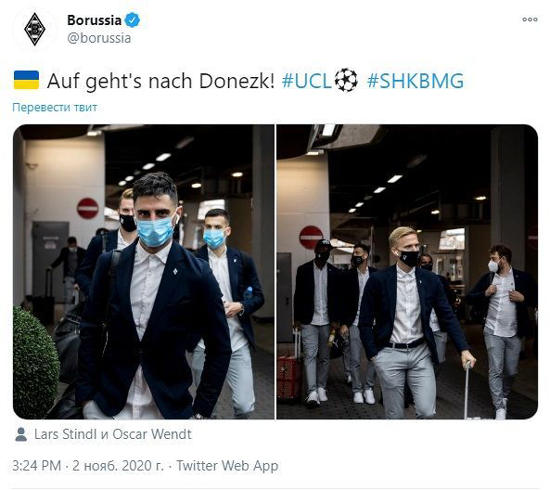Screen dimensions: 550x490
Task: Open the Lars Stindl tagged link
Action: (65, 434)
